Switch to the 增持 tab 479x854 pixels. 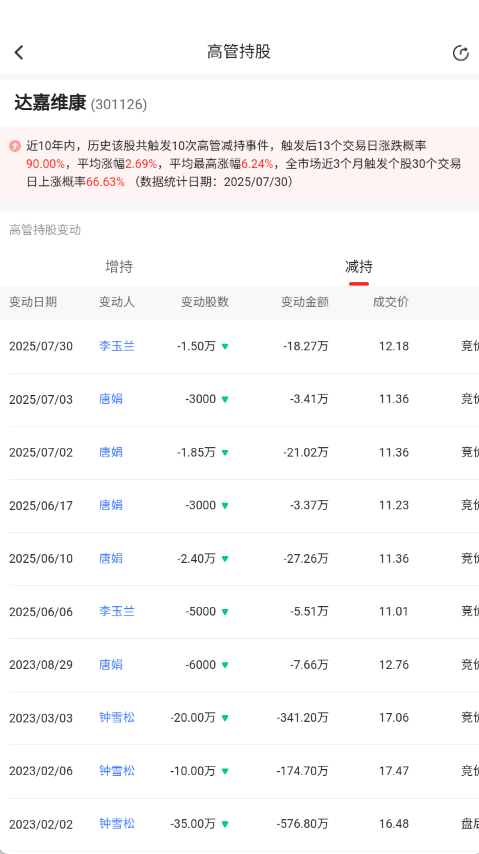(x=119, y=267)
